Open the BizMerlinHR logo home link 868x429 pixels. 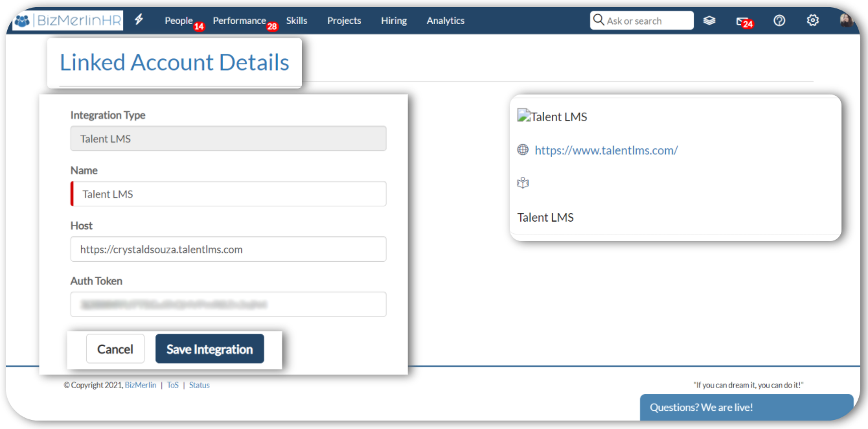[68, 21]
